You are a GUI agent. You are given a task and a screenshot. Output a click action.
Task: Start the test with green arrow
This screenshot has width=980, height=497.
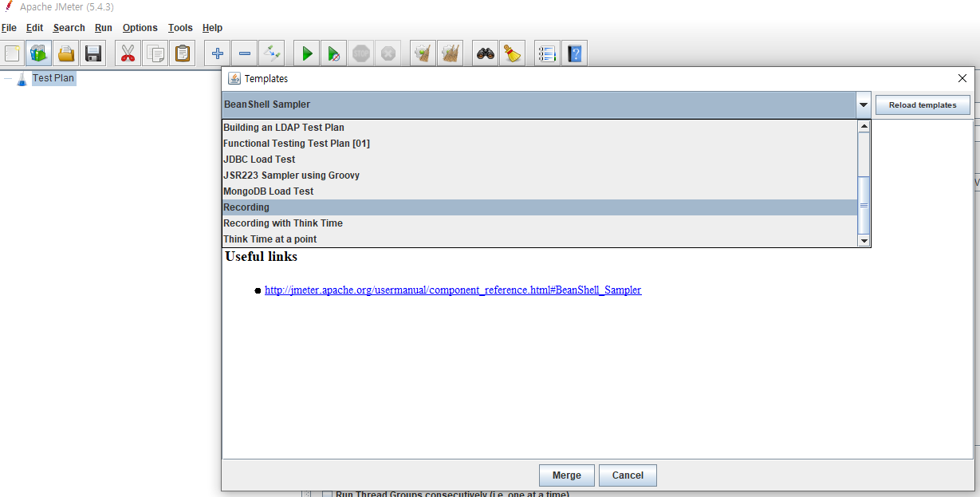click(306, 53)
